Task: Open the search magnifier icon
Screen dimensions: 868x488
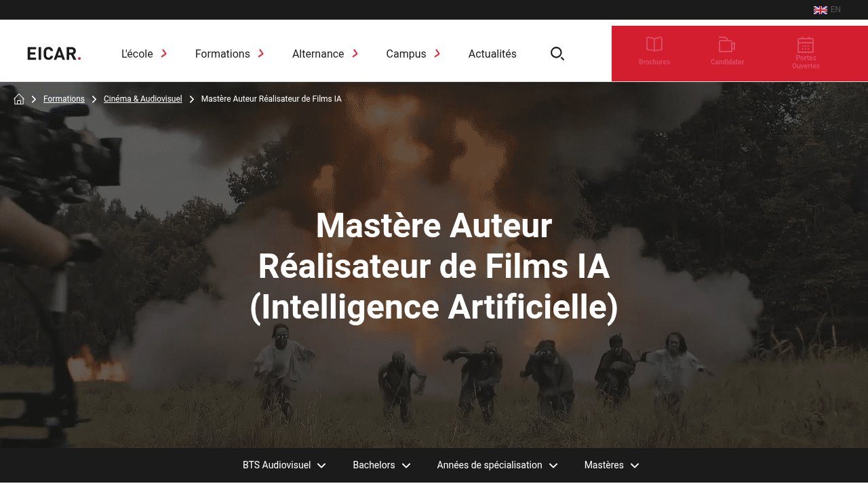Action: tap(557, 54)
